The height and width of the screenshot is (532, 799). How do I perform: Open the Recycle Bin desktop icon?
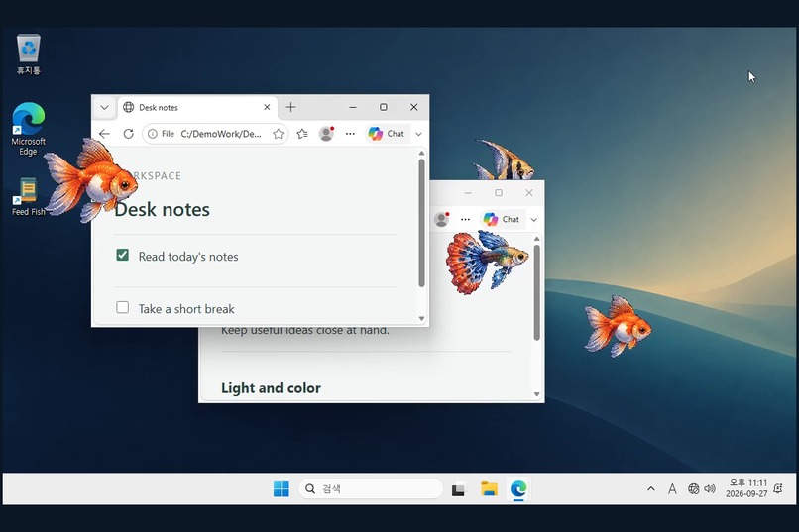[29, 53]
